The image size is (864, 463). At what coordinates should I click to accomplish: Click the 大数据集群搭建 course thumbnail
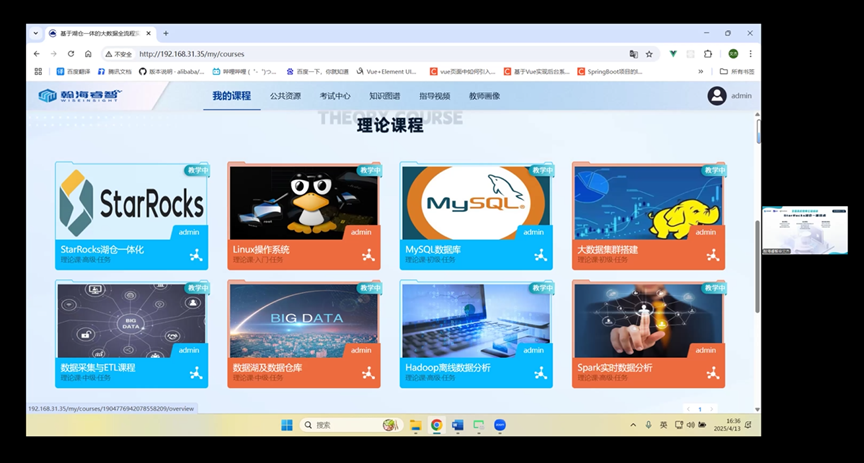[648, 203]
